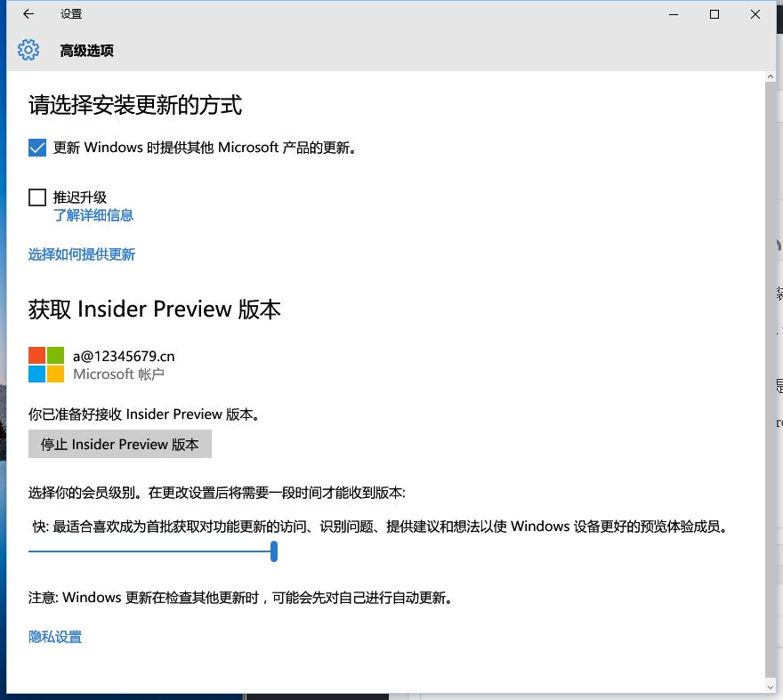Click the 你已准备好接收 Insider Preview 版本 text
The image size is (783, 700).
pos(144,414)
